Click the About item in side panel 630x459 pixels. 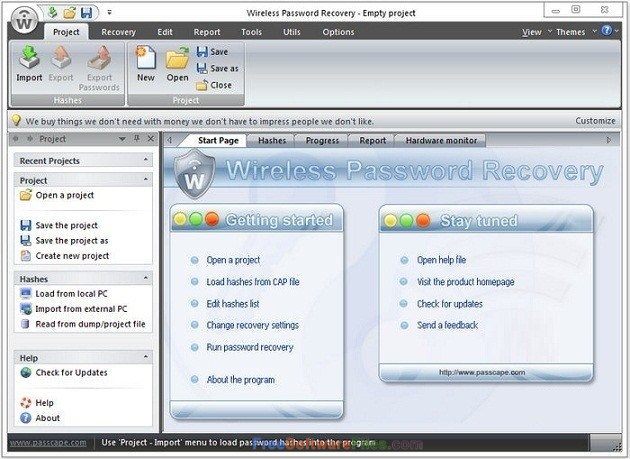tap(40, 418)
